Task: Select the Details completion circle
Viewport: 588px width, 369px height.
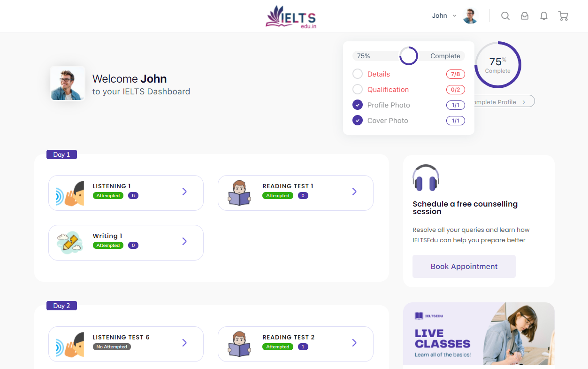Action: click(357, 74)
